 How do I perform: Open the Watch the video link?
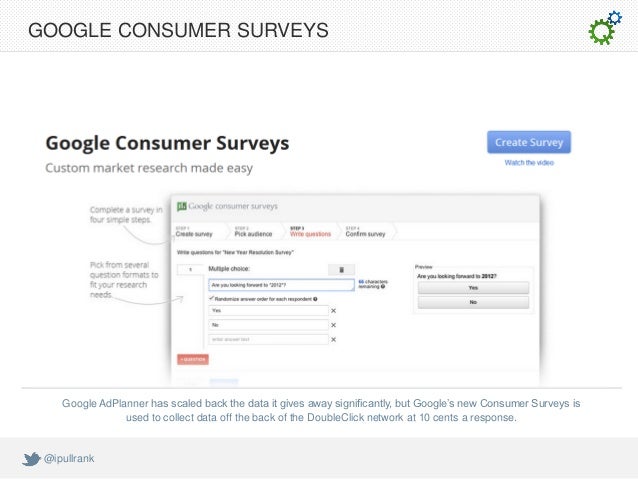click(x=529, y=162)
